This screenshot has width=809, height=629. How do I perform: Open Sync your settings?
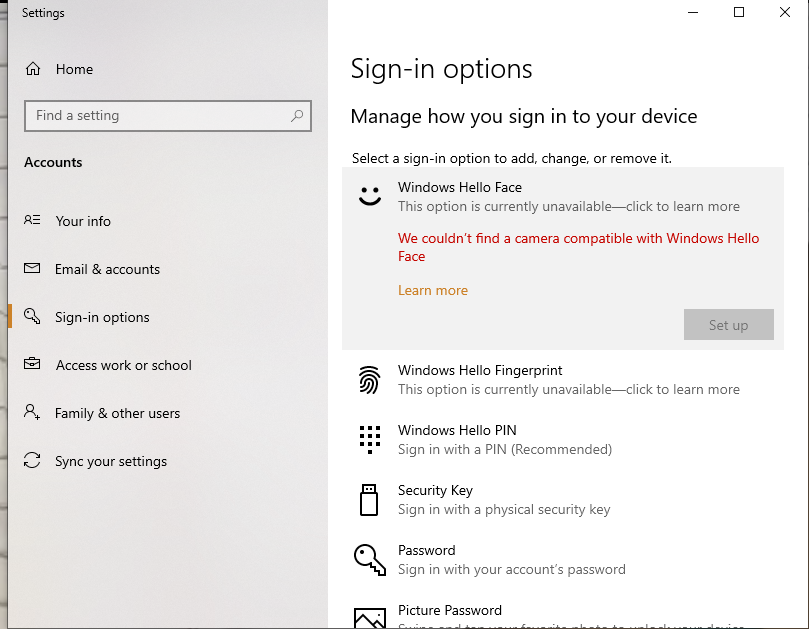pyautogui.click(x=168, y=461)
